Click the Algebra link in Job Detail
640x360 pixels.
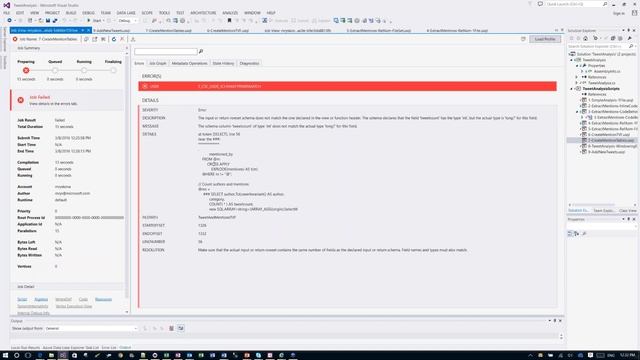pos(41,299)
